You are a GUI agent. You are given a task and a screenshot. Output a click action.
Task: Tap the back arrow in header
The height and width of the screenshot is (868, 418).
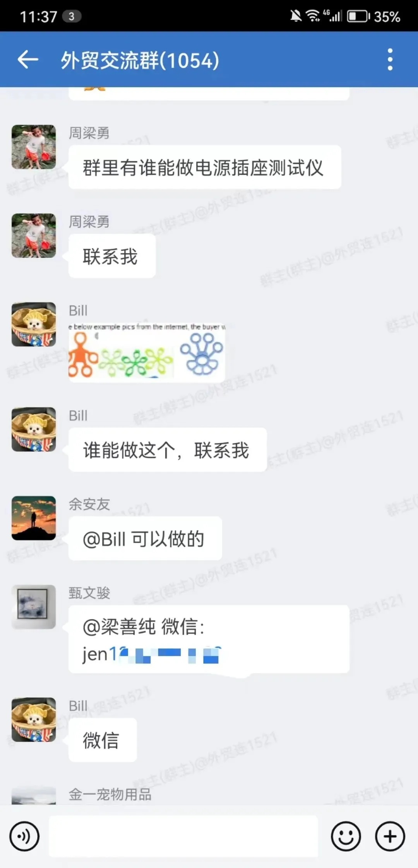pyautogui.click(x=28, y=60)
